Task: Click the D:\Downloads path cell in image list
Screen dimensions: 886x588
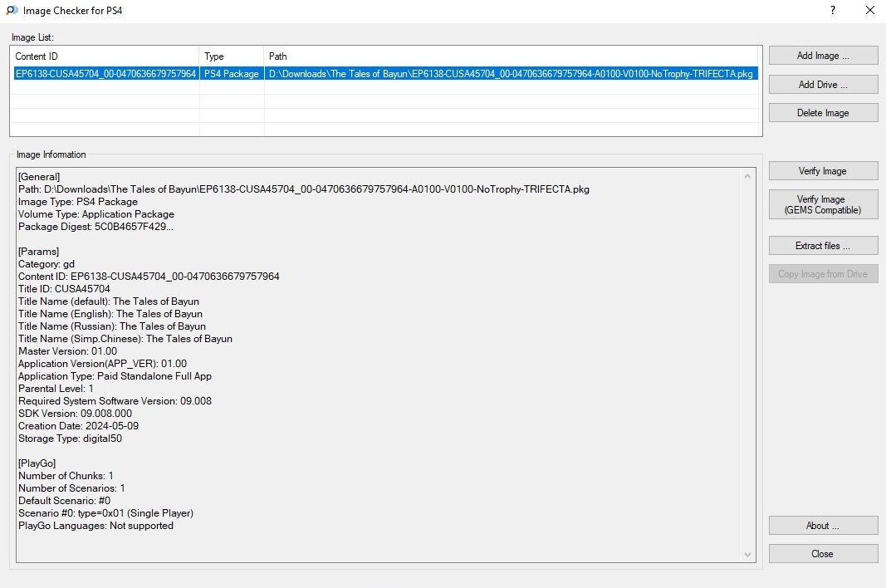Action: point(511,73)
